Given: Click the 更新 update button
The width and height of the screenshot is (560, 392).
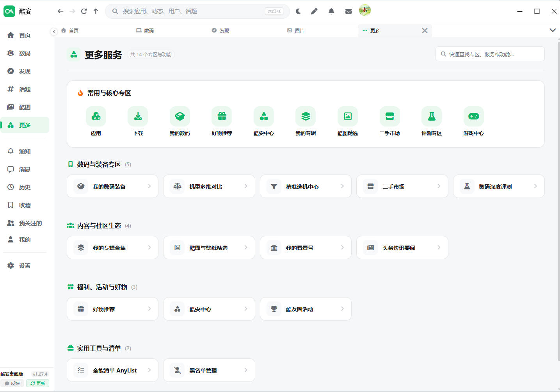Looking at the screenshot, I should pos(37,383).
